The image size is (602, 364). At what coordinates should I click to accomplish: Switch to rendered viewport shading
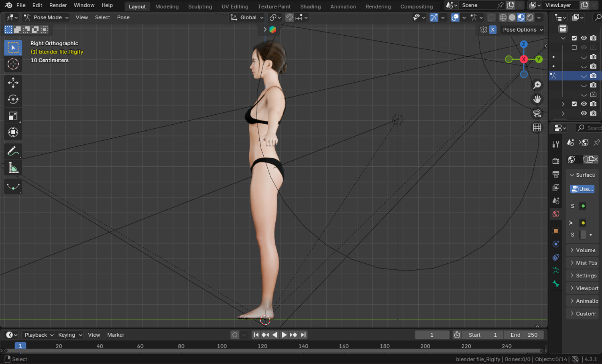coord(530,18)
